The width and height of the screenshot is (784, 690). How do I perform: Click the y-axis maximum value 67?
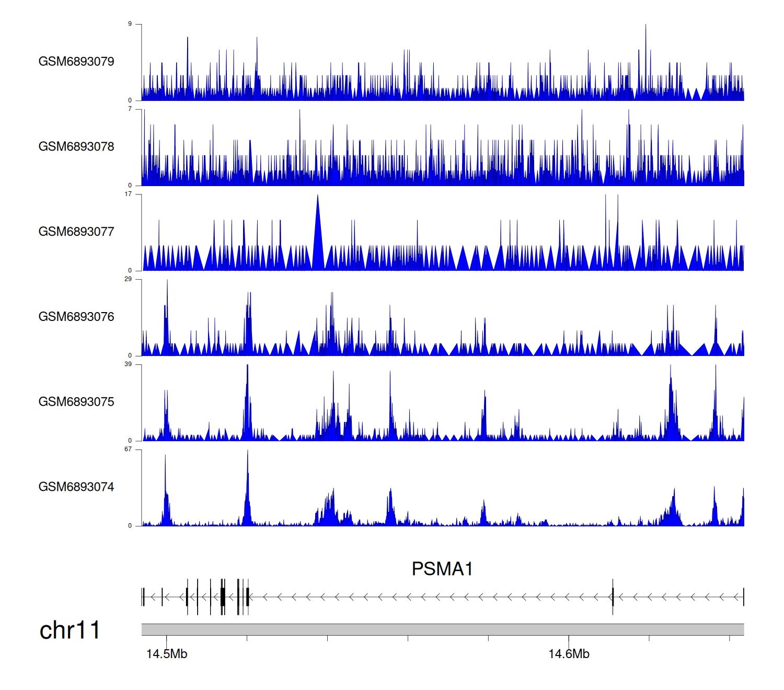point(128,450)
